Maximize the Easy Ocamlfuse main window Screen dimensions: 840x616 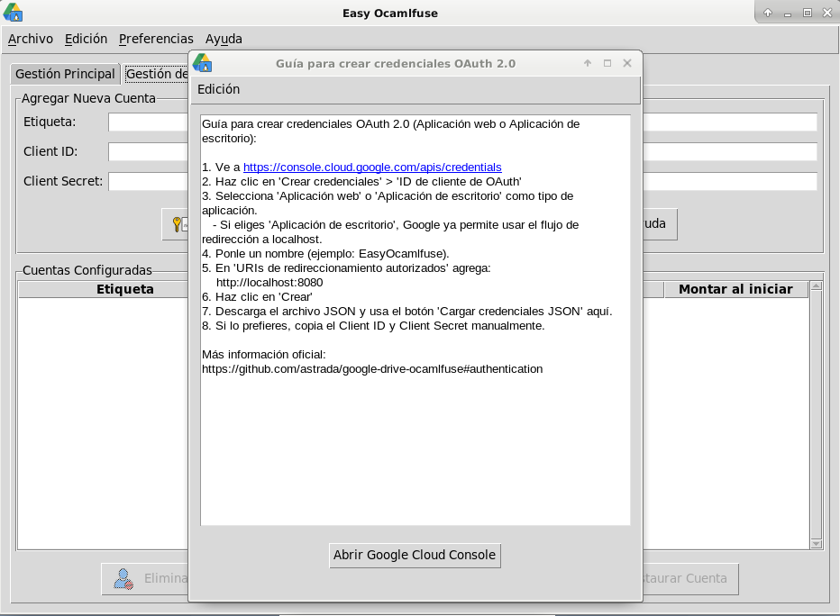pos(808,13)
